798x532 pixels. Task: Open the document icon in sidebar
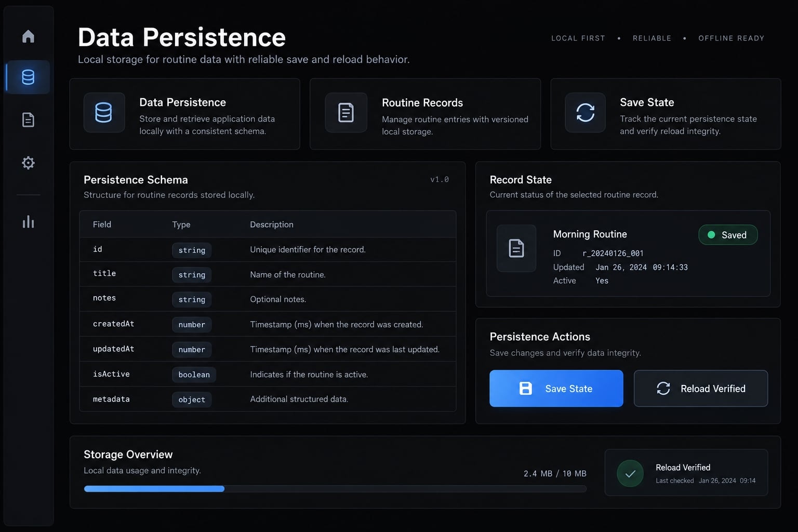click(x=28, y=120)
